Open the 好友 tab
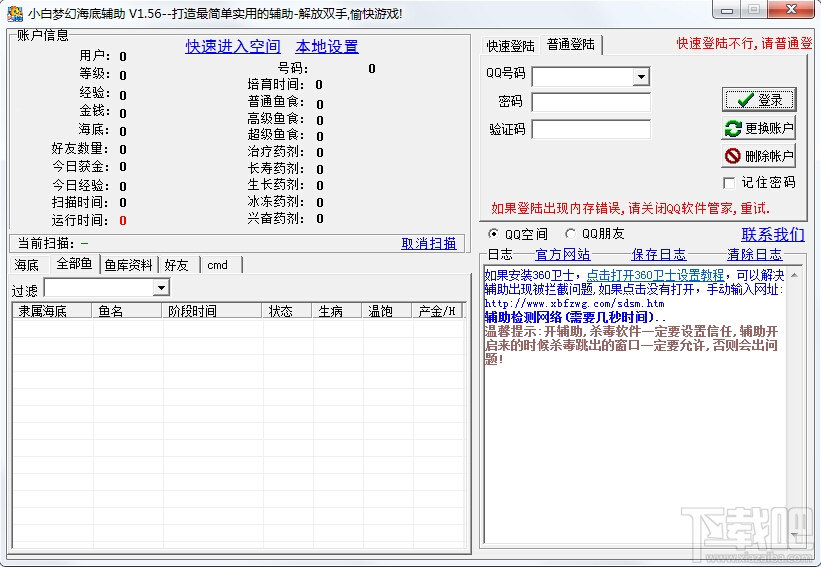821x568 pixels. click(x=179, y=265)
